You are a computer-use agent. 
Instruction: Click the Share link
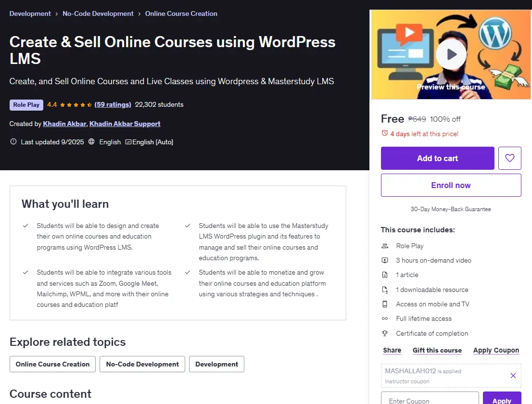click(392, 350)
